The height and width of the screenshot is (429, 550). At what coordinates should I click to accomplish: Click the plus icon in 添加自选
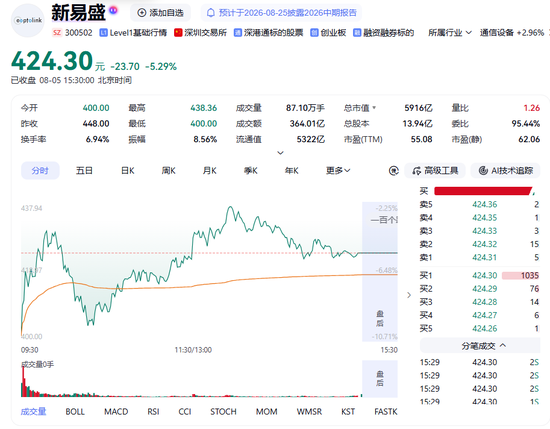click(x=141, y=13)
